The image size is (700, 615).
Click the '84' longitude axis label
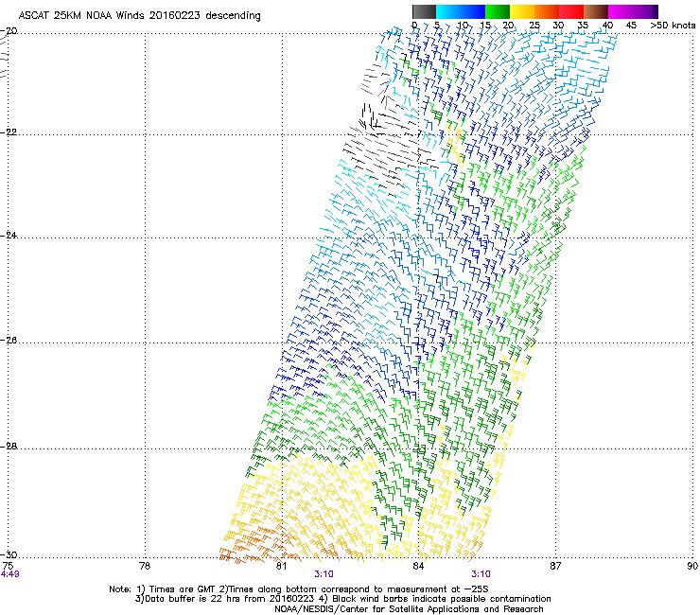[x=418, y=566]
